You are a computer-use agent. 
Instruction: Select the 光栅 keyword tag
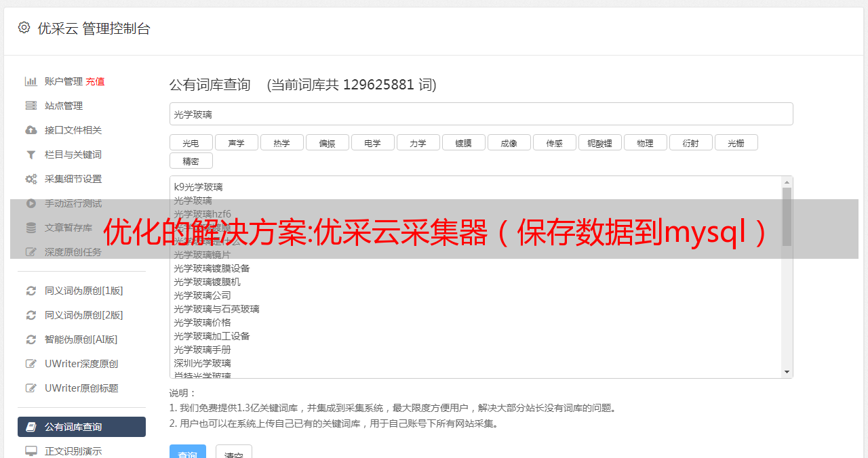(736, 142)
